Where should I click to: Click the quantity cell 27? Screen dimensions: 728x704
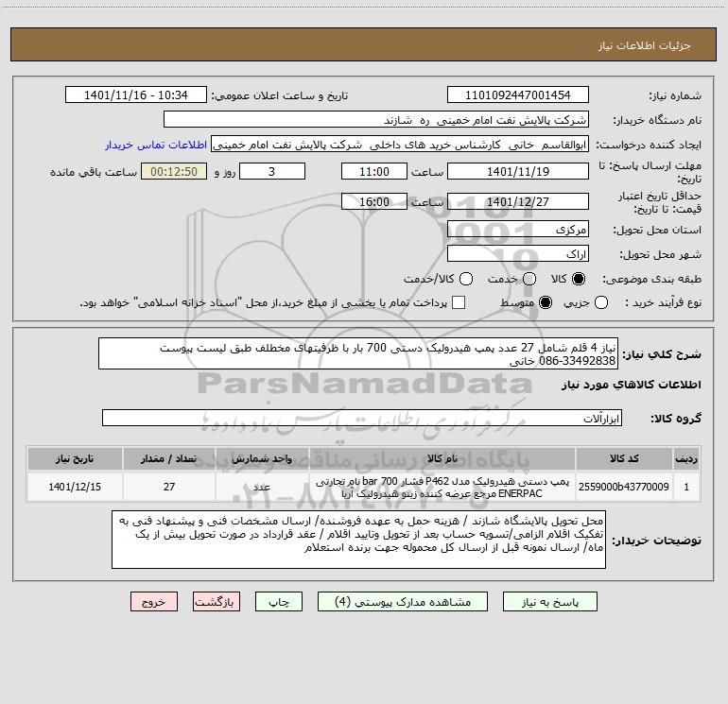point(169,487)
